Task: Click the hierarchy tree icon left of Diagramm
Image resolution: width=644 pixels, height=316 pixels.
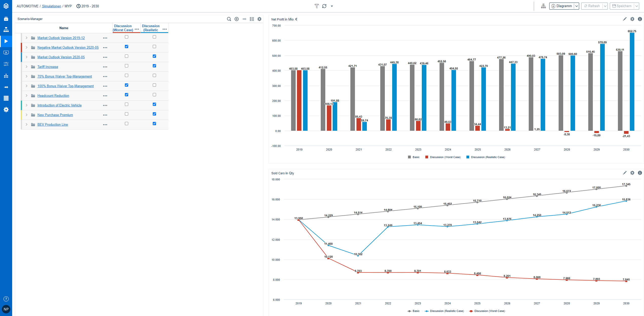Action: 543,6
